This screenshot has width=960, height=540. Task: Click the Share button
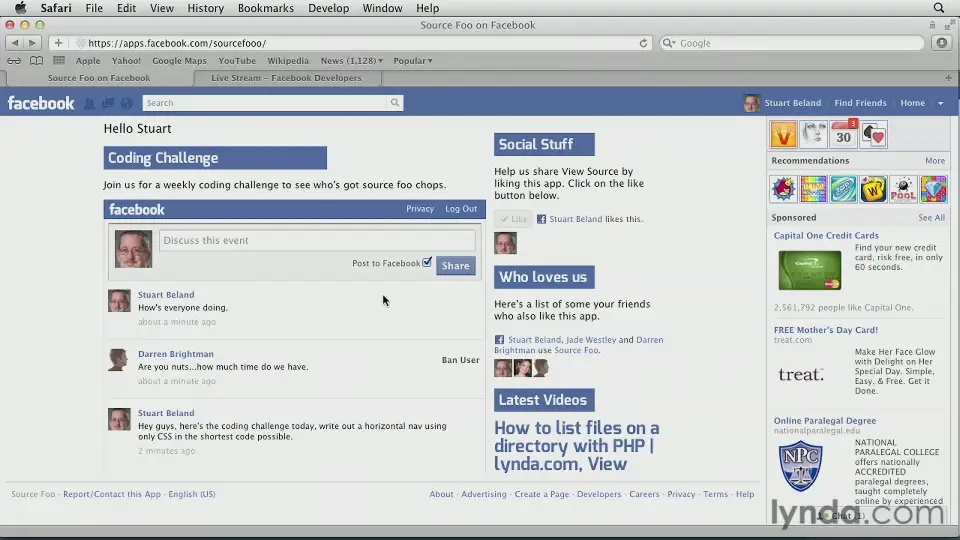[x=456, y=266]
